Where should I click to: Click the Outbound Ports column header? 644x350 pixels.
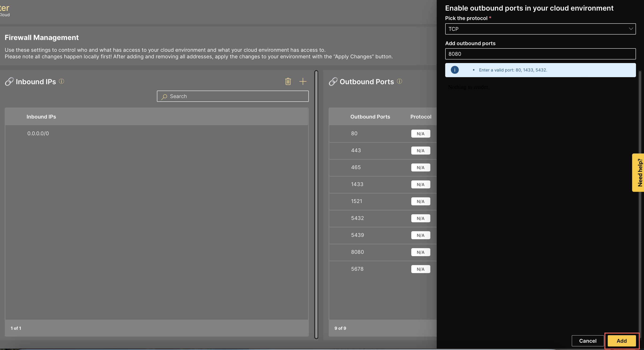tap(370, 117)
